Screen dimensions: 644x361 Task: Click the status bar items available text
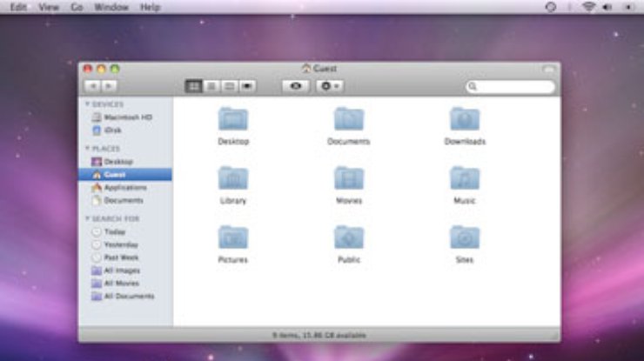(319, 335)
